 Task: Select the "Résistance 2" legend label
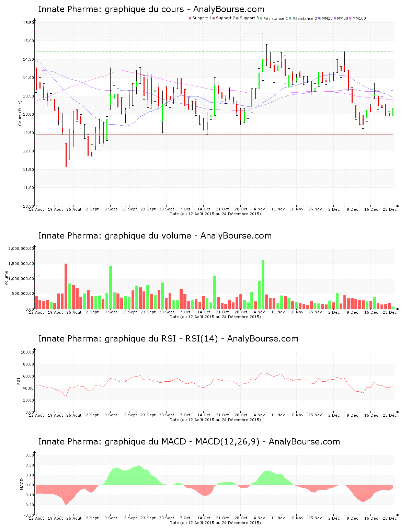click(x=305, y=19)
